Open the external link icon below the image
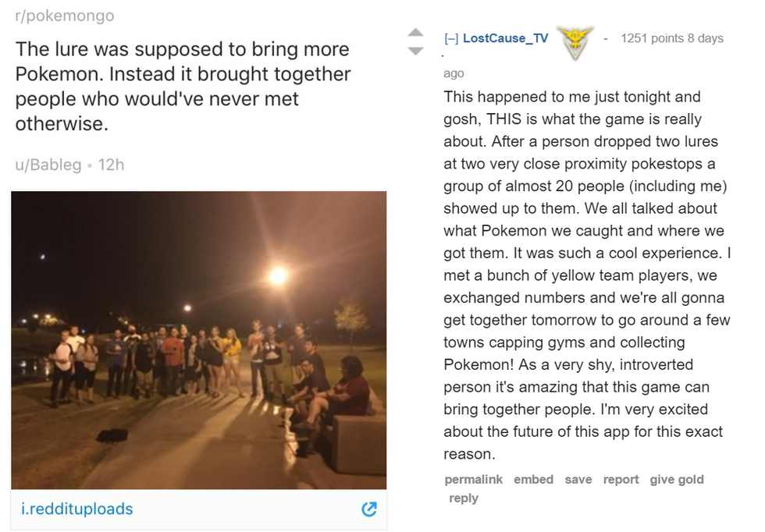Screen dimensions: 765x532 click(x=369, y=509)
